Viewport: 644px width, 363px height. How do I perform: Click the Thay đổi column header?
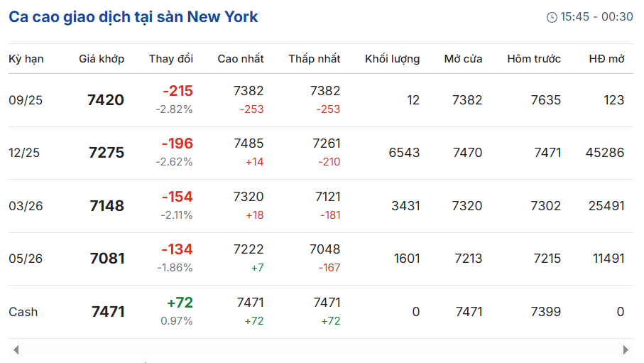tap(171, 59)
